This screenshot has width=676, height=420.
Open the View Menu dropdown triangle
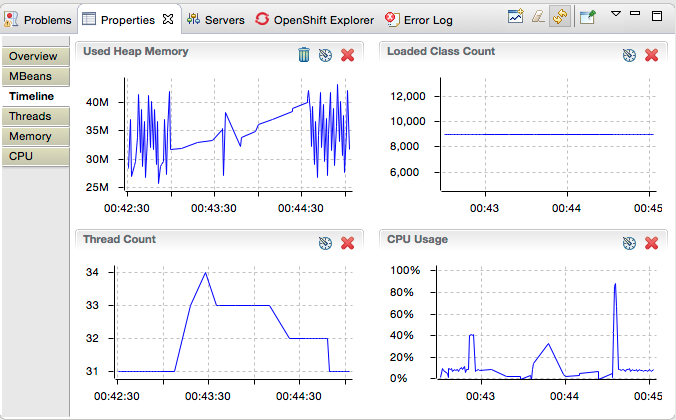point(617,15)
